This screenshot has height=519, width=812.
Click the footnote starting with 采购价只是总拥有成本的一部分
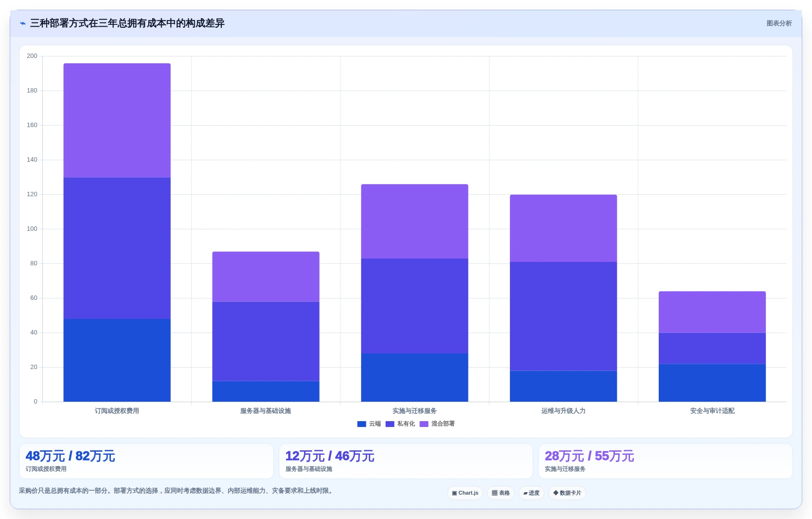click(x=177, y=491)
